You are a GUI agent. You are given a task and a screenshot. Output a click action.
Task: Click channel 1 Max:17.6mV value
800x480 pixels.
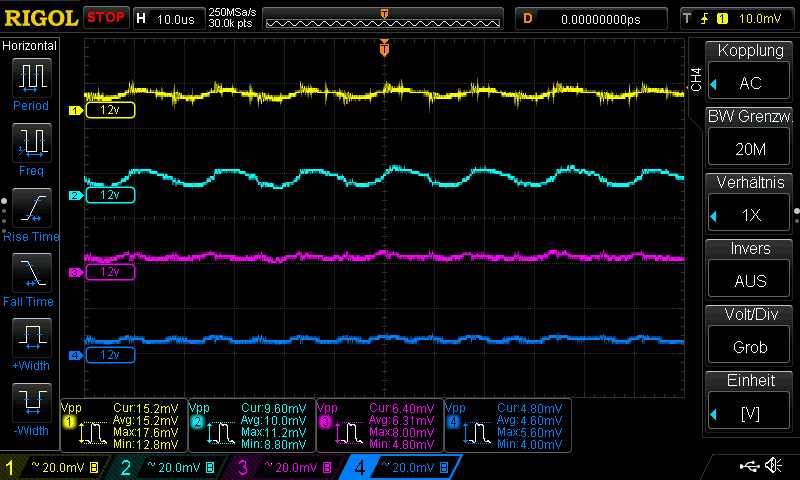pyautogui.click(x=145, y=433)
